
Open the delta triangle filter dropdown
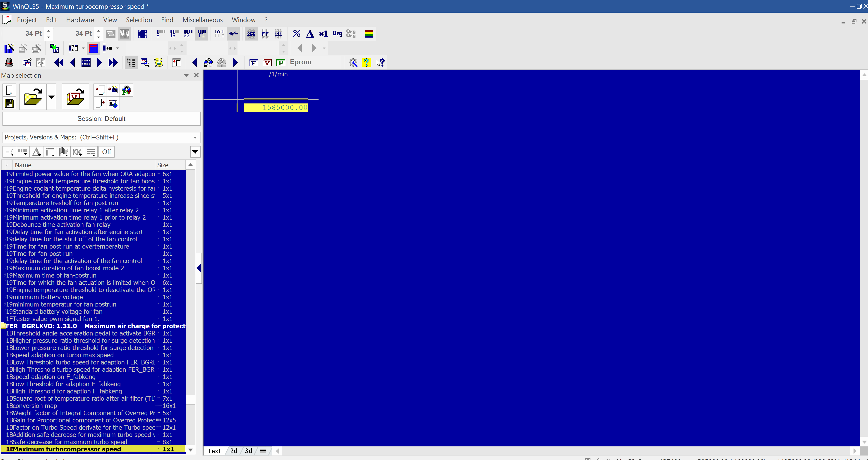coord(36,152)
